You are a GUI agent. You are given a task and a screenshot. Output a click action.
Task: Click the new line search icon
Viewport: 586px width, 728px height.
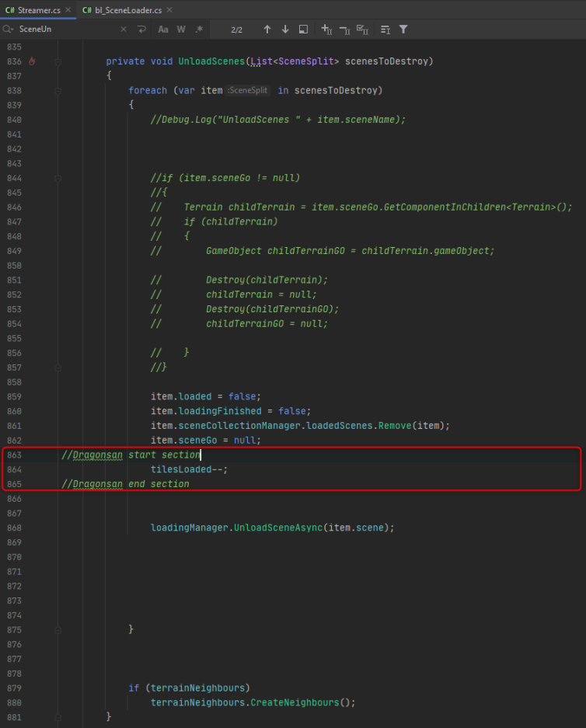point(141,30)
